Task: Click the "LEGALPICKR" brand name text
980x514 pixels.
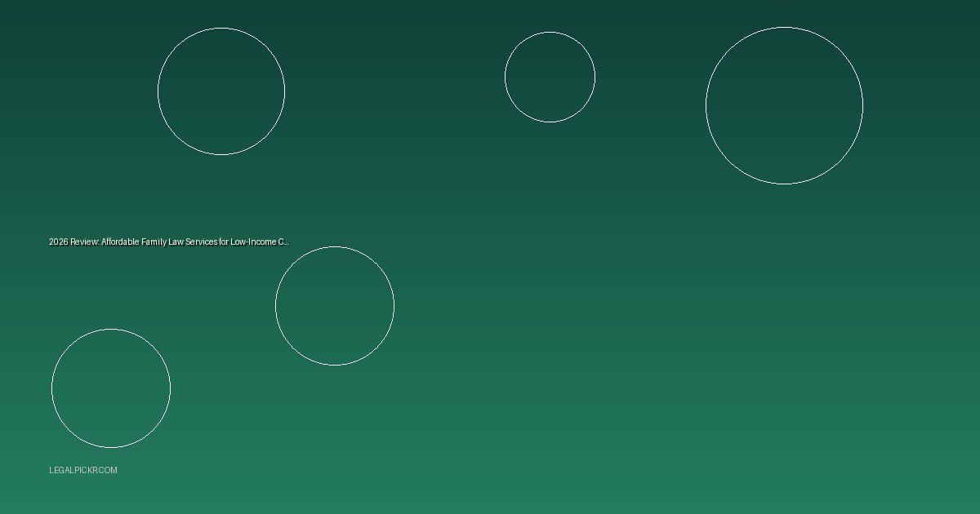Action: pos(75,471)
